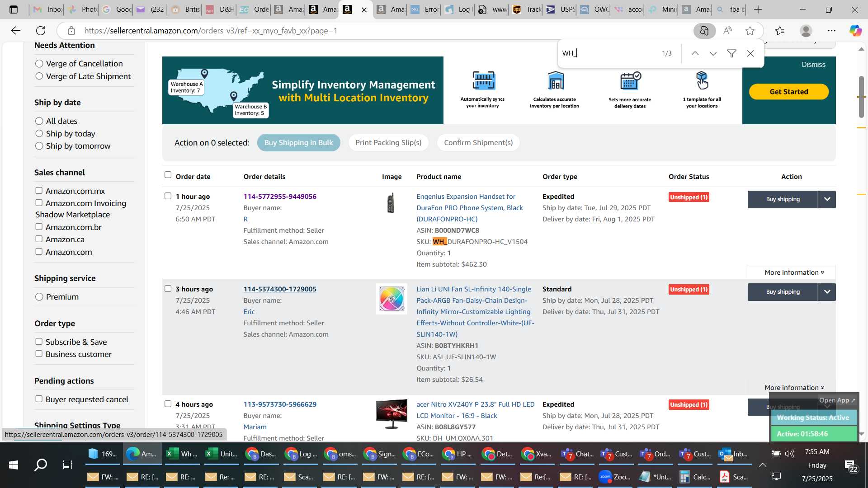Screen dimensions: 868x488
Task: Activate the Read aloud icon
Action: 727,31
